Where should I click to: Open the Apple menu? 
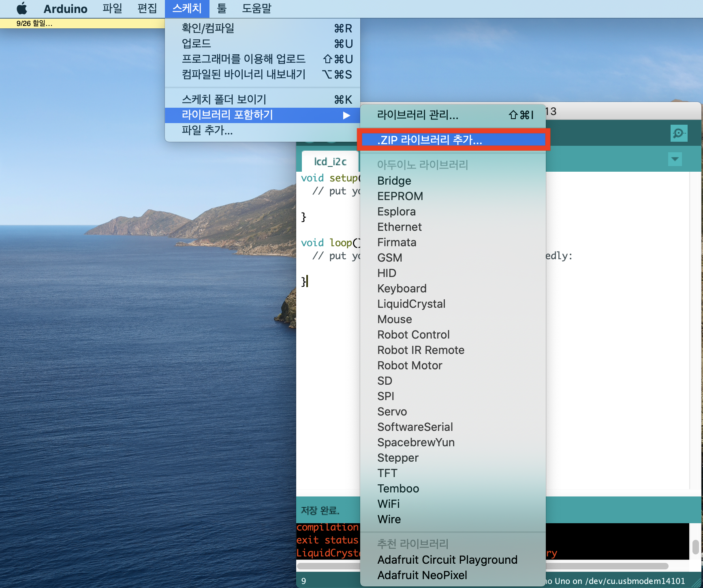point(22,9)
